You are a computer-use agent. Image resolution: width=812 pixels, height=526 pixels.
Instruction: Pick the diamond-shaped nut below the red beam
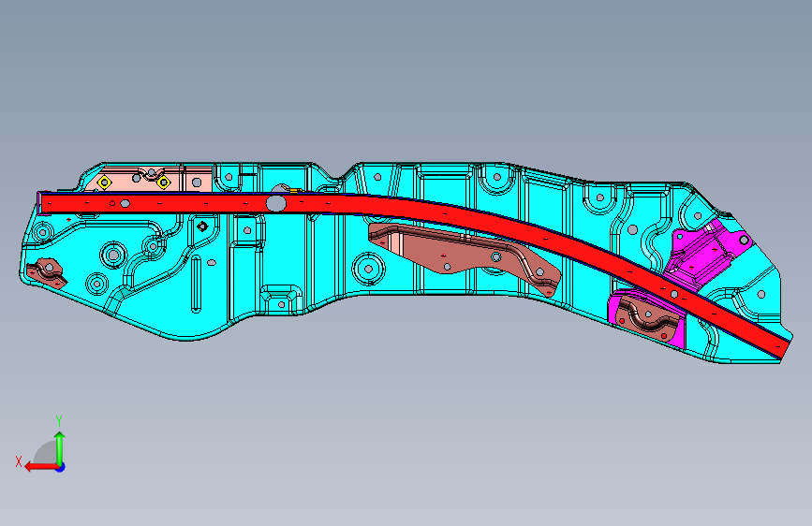point(202,226)
